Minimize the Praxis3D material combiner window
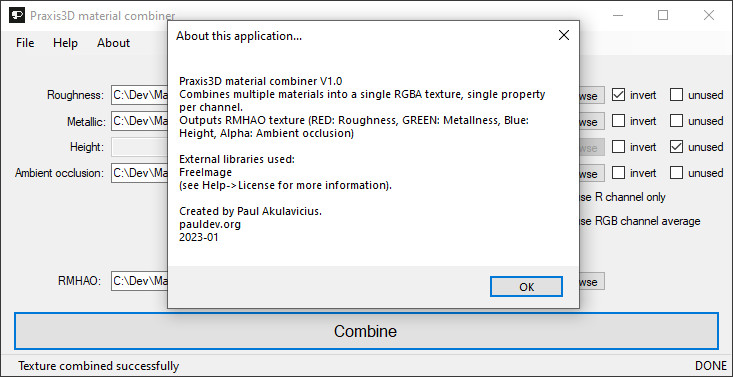The width and height of the screenshot is (733, 377). 618,15
